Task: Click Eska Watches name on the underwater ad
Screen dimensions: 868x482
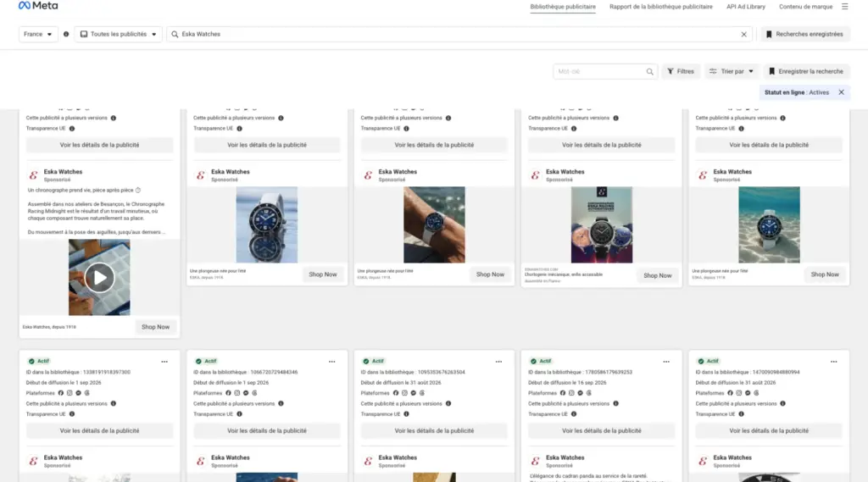Action: click(732, 172)
